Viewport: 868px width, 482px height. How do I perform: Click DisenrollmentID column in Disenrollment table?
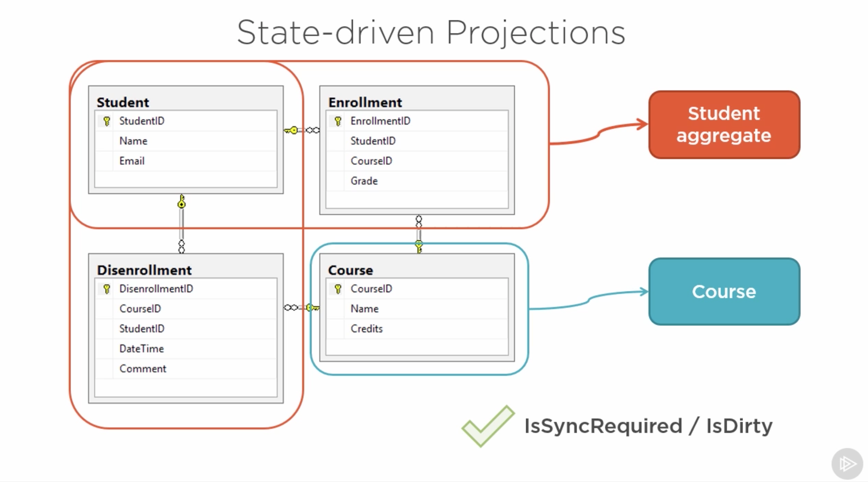pyautogui.click(x=186, y=289)
